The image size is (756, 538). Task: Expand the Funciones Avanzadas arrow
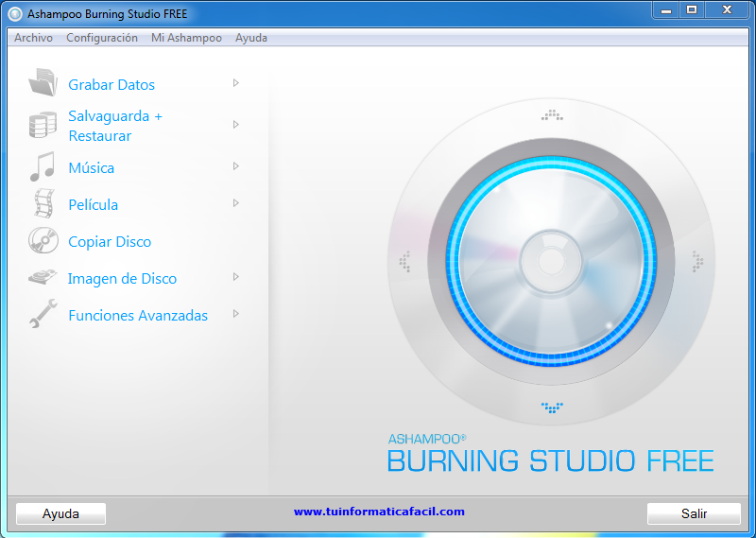coord(235,314)
